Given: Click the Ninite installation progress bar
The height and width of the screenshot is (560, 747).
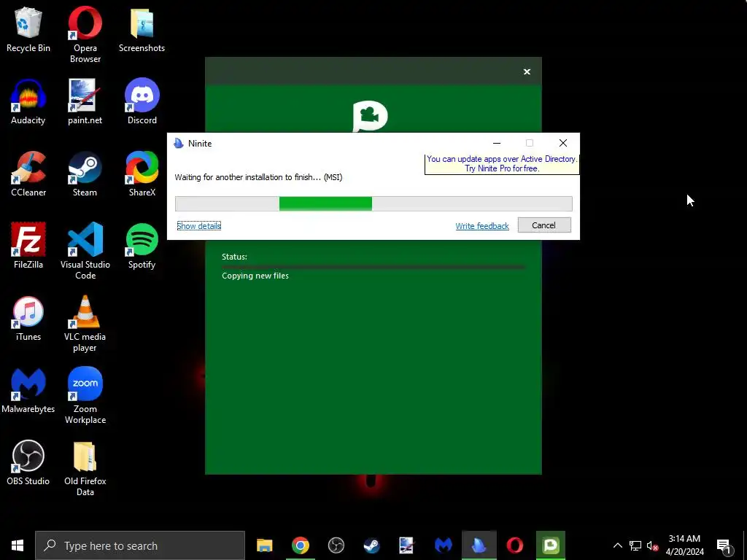Looking at the screenshot, I should (x=373, y=204).
